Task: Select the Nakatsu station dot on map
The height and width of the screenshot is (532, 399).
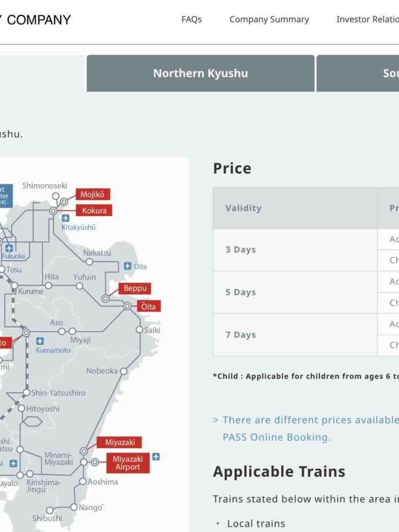Action: point(89,262)
